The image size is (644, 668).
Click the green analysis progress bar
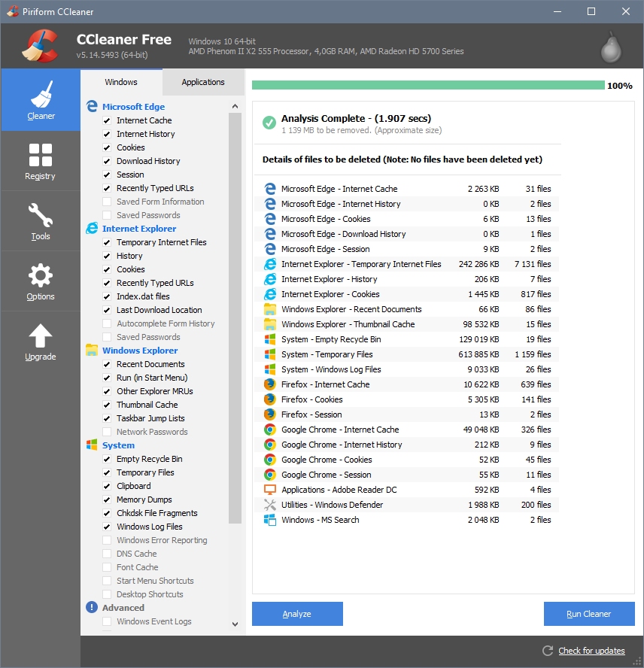(427, 86)
